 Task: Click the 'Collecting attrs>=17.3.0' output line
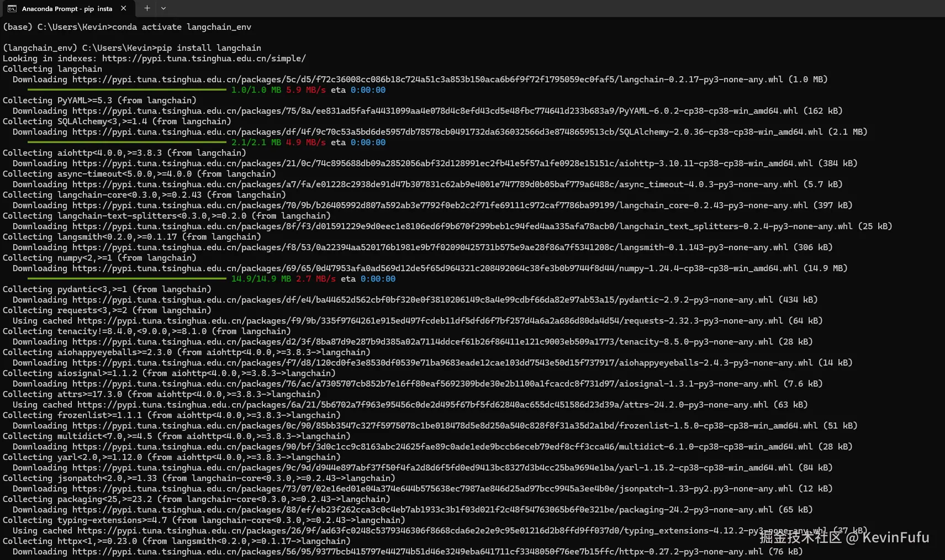point(162,394)
